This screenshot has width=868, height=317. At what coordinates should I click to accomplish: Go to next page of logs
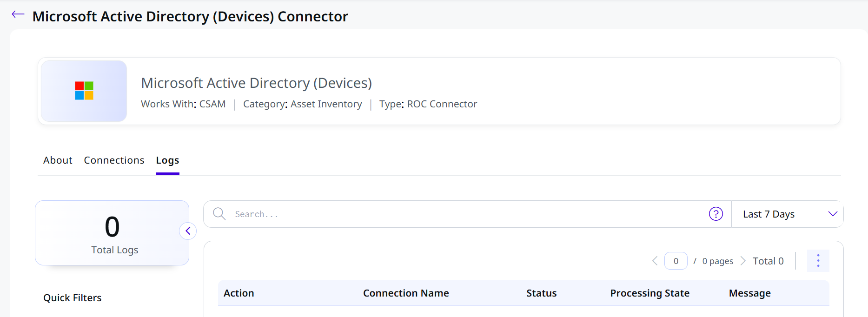click(x=742, y=261)
